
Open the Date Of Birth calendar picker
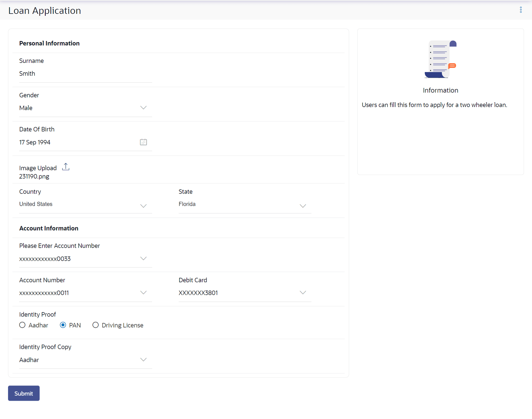(x=143, y=142)
